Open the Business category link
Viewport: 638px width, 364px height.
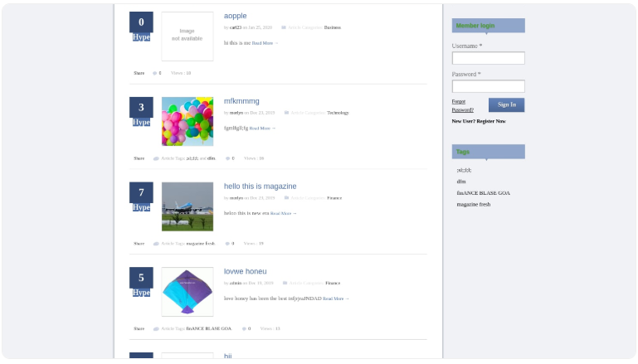tap(333, 27)
